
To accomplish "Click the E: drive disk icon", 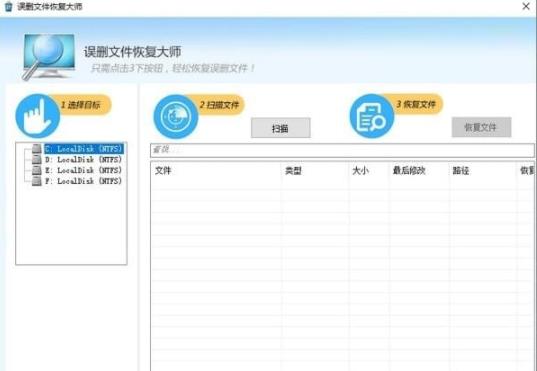I will (36, 170).
